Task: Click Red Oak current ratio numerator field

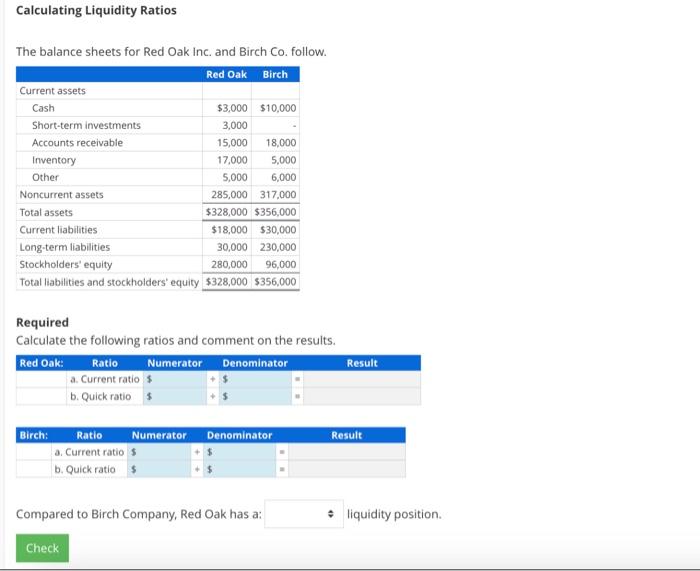Action: click(x=175, y=379)
